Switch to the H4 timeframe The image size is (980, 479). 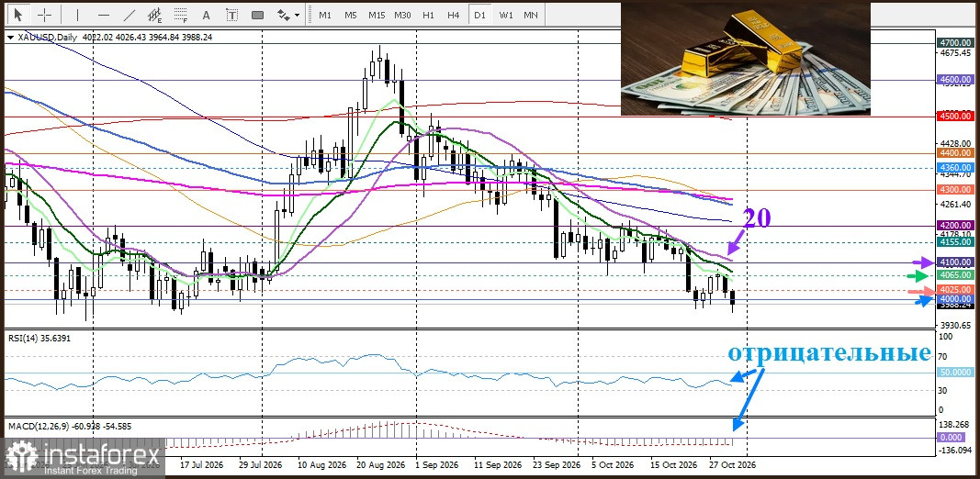pyautogui.click(x=454, y=15)
